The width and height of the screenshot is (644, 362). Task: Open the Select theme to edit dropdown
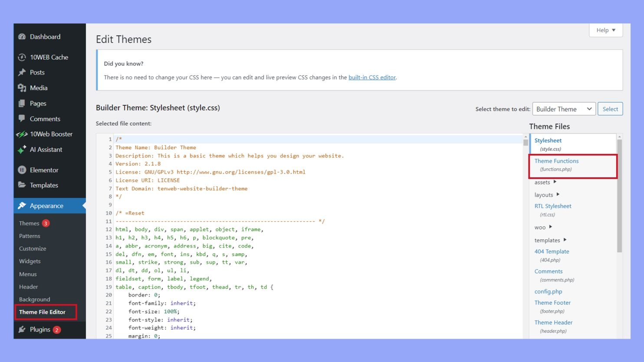(x=564, y=109)
